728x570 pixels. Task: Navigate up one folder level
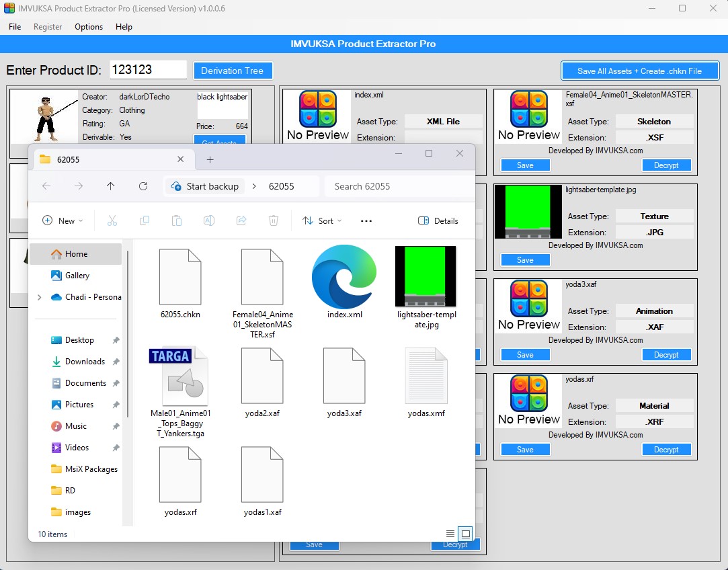(110, 186)
